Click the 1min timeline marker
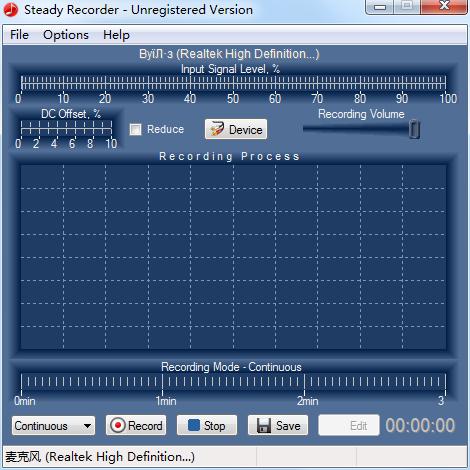 166,401
